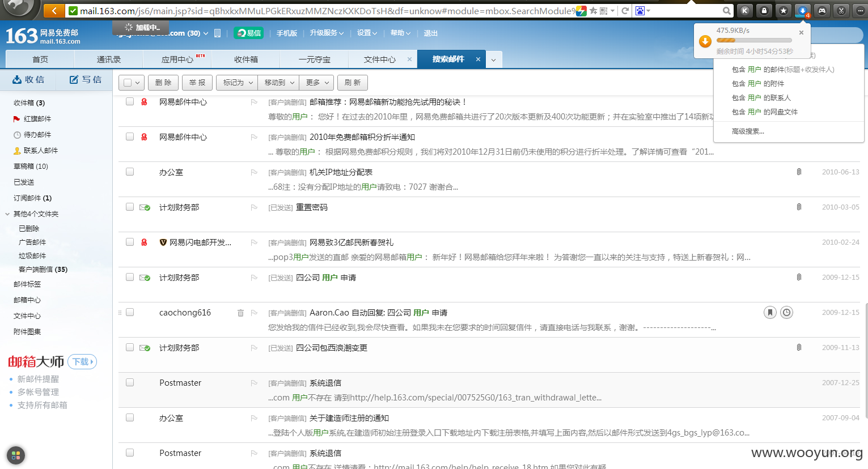Click the 写信 compose button

coord(85,80)
